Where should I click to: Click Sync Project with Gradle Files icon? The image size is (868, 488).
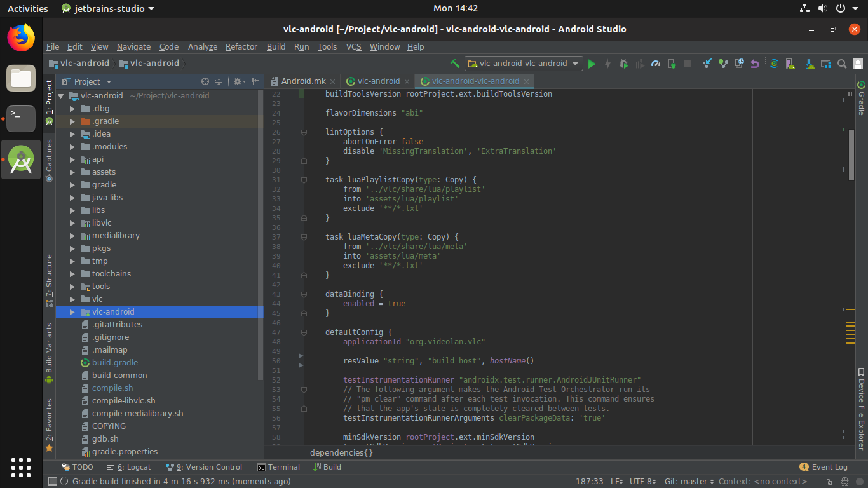point(774,64)
